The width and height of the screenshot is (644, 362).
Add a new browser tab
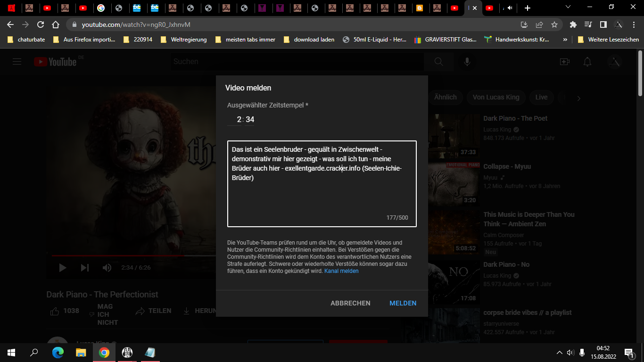click(x=528, y=8)
